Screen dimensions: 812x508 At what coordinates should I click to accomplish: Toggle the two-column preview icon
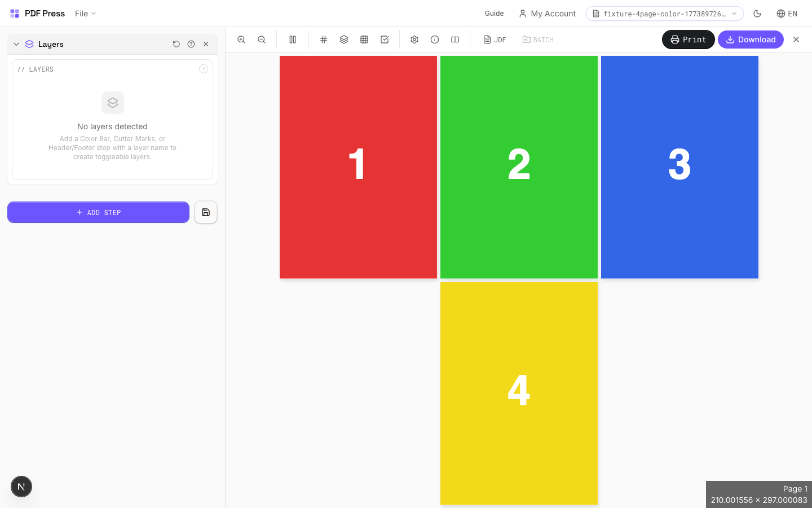point(293,40)
